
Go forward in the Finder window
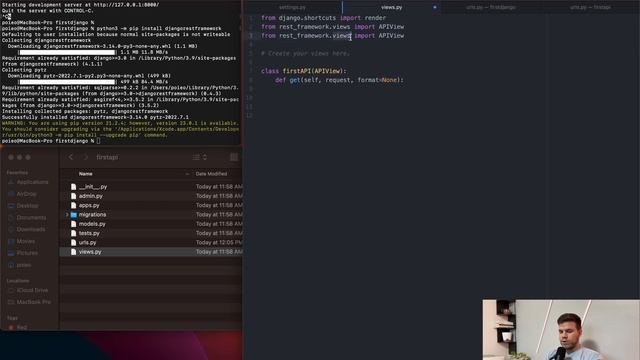click(85, 157)
